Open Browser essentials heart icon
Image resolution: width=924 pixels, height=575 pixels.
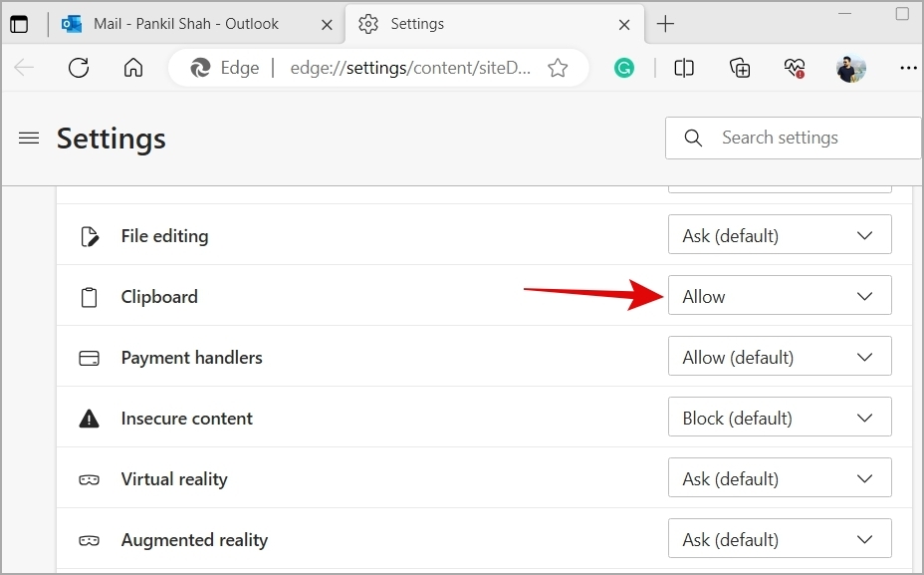[x=795, y=68]
